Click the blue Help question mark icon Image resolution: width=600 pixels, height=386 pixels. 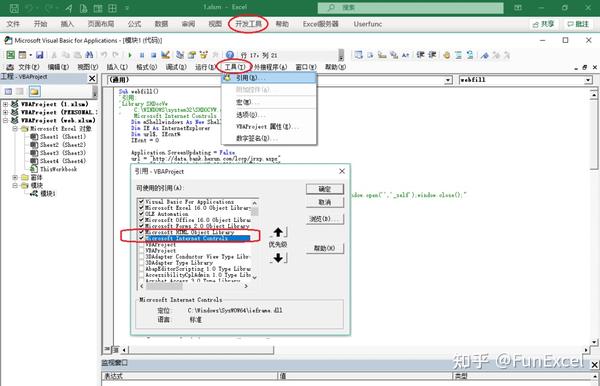(x=230, y=55)
